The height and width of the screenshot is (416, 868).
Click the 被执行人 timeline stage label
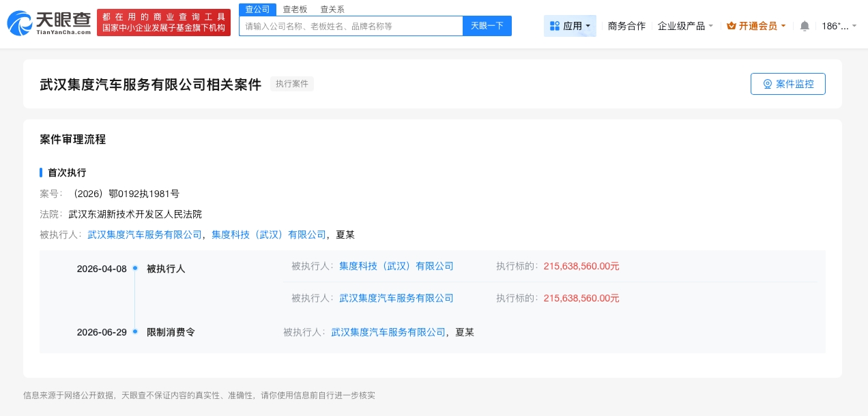pos(166,269)
